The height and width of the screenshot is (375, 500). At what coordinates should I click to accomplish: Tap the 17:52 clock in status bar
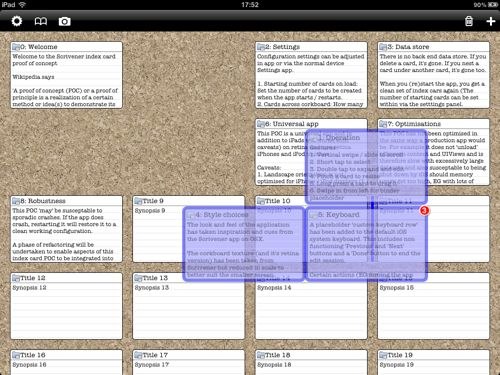[x=250, y=5]
